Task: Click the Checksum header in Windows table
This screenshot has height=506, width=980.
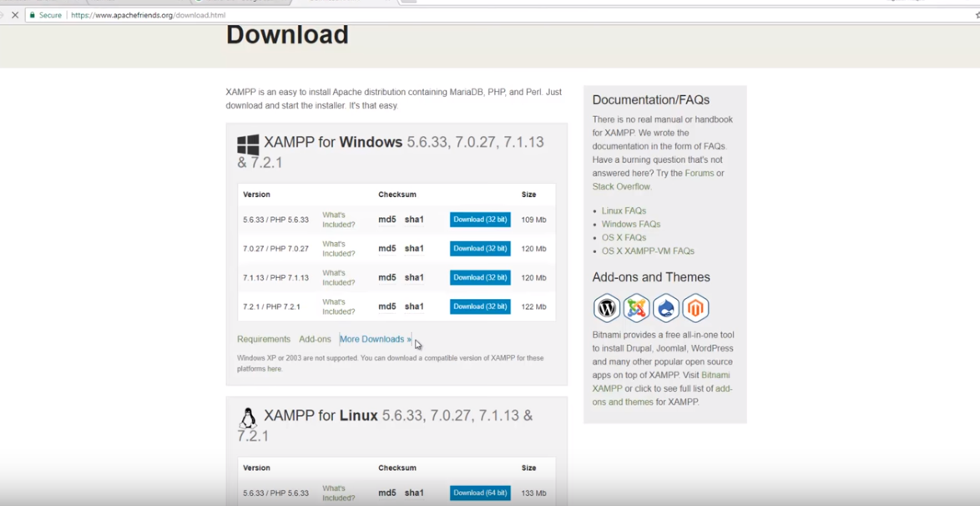Action: coord(397,195)
